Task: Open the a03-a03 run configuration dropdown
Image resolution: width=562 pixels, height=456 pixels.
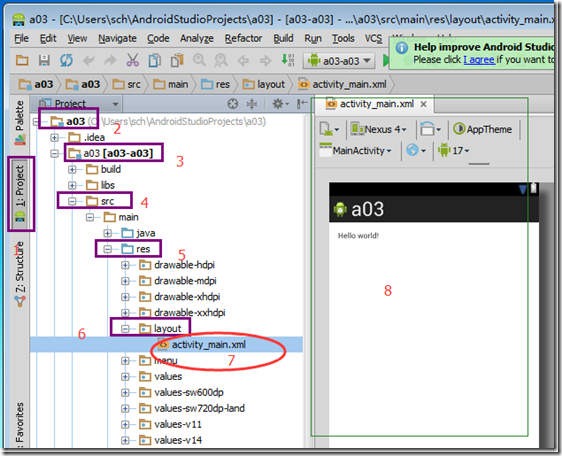Action: (x=339, y=61)
